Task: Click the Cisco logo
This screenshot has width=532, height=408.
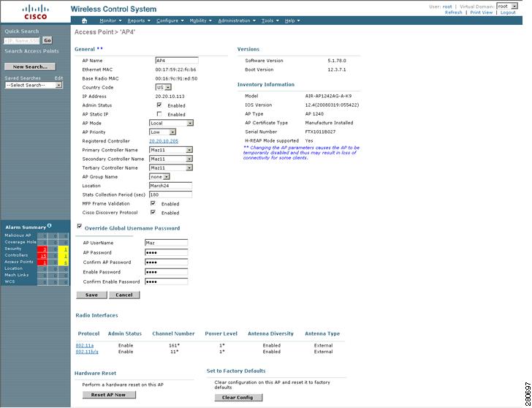Action: 36,12
